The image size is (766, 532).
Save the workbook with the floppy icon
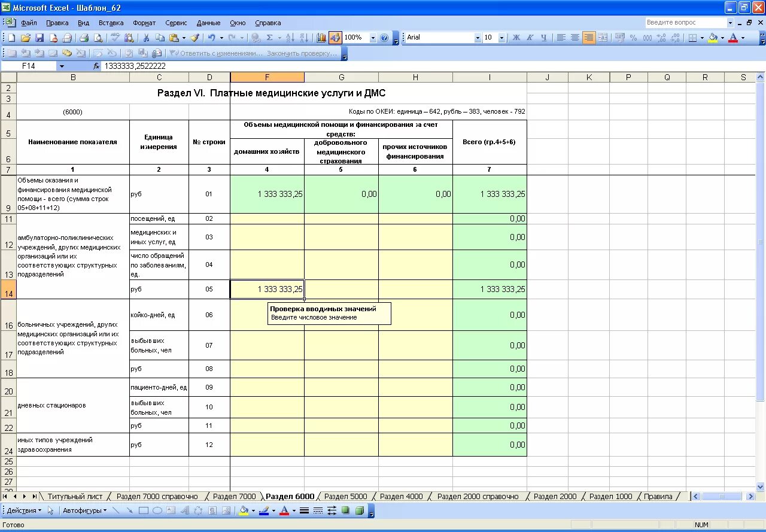[x=39, y=38]
